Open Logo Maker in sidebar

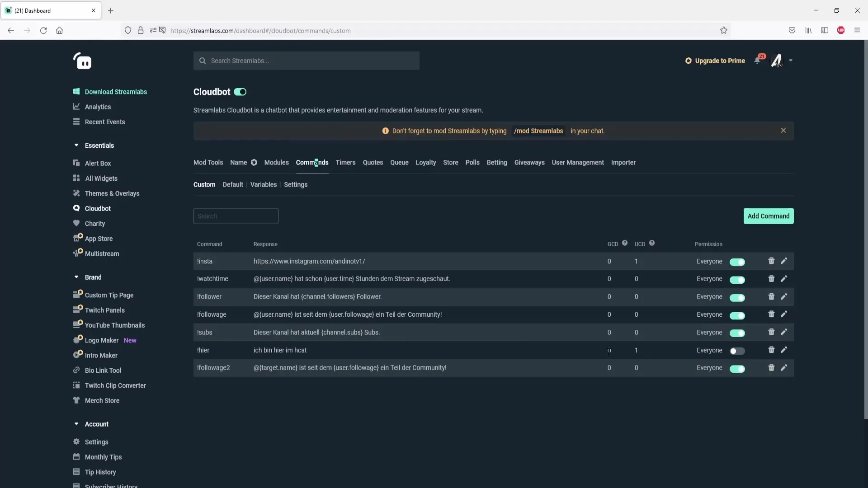(x=102, y=341)
